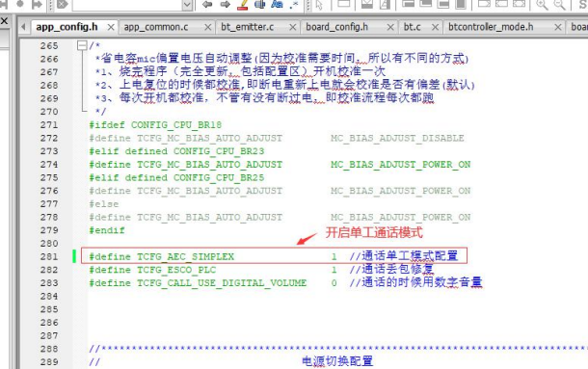Toggle the regex search option icon
The image size is (588, 369).
pyautogui.click(x=294, y=5)
